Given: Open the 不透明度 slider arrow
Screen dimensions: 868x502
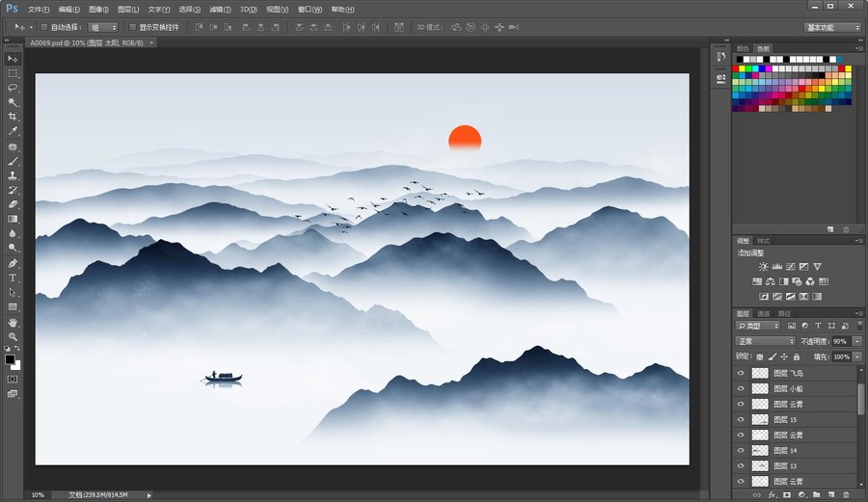Looking at the screenshot, I should [857, 341].
